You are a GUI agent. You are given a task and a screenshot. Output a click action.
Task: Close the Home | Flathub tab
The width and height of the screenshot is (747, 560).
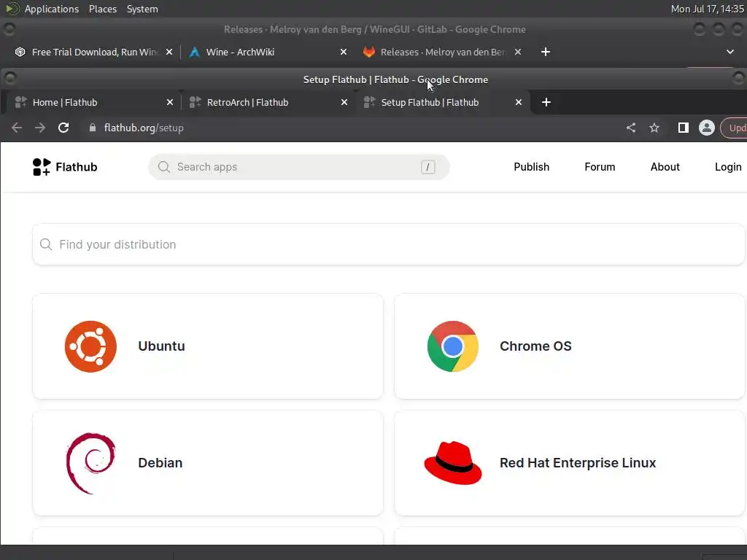pos(169,102)
